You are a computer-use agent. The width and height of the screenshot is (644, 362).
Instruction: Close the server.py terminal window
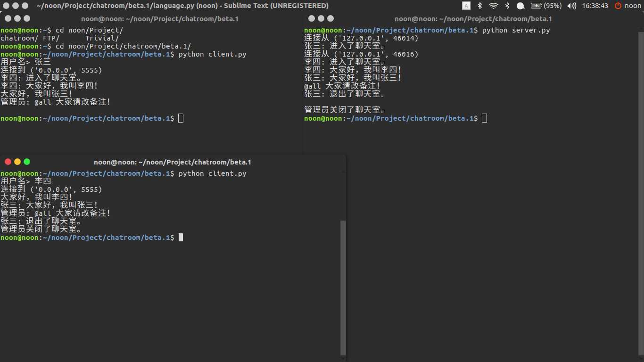(x=312, y=18)
